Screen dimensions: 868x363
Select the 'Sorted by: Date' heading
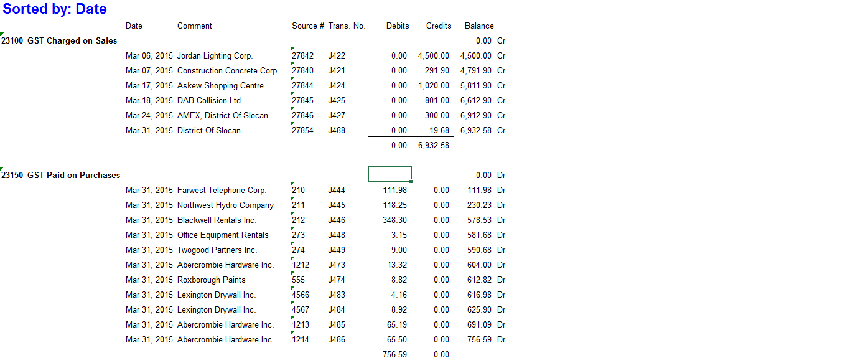[55, 9]
